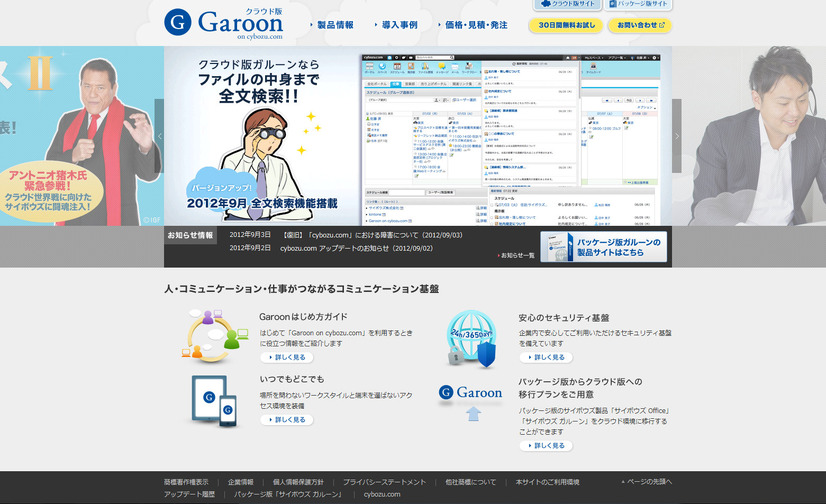Screen dimensions: 826x504
Task: Click 詳しく見る under migration plan section
Action: pos(546,446)
